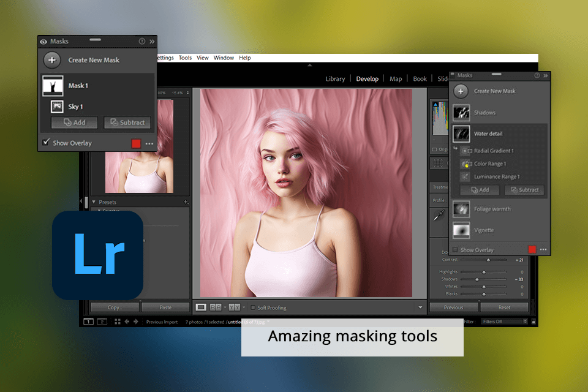588x392 pixels.
Task: Open the Filters Off dropdown
Action: (504, 322)
